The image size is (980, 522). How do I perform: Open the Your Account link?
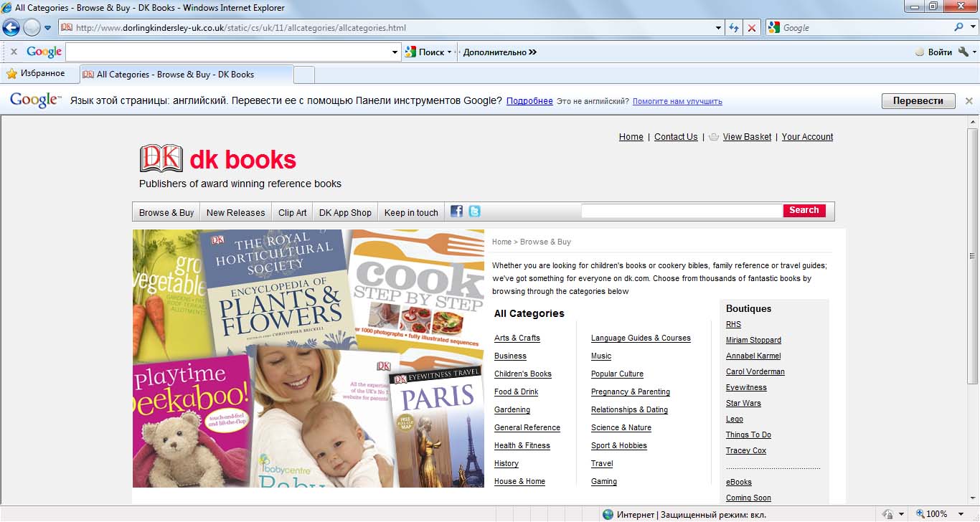[x=808, y=137]
